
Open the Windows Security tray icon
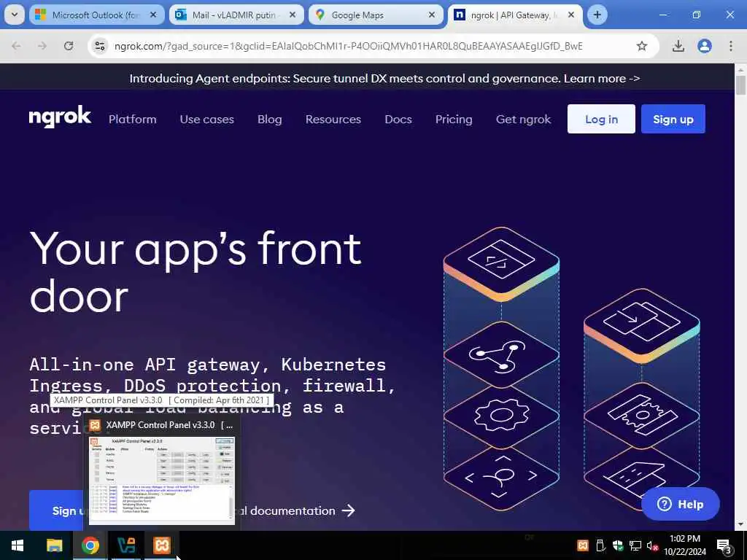(618, 545)
